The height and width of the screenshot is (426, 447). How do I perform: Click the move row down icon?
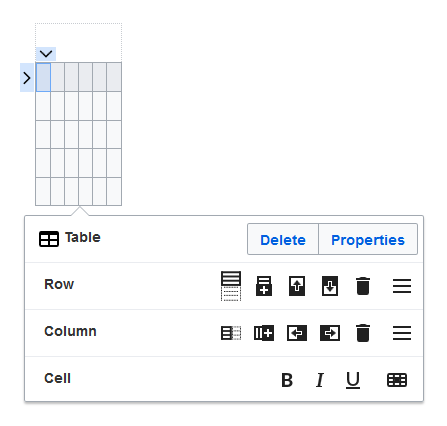point(330,286)
